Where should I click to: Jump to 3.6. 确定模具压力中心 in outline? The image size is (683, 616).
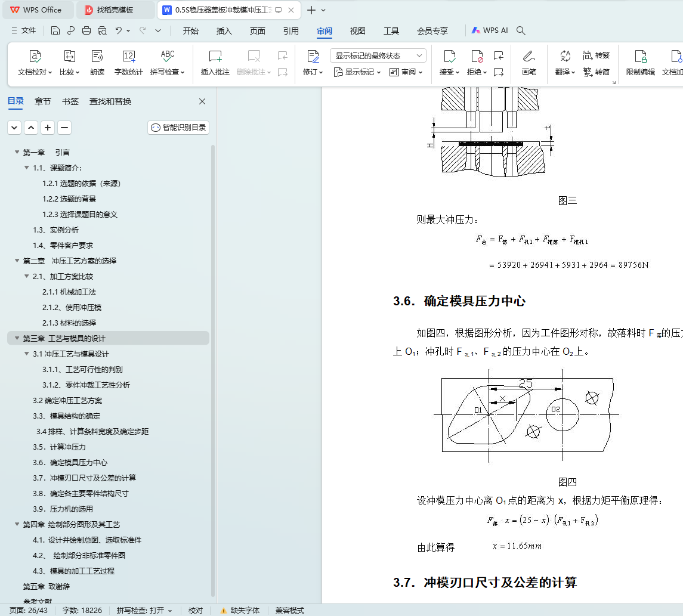[x=70, y=462]
